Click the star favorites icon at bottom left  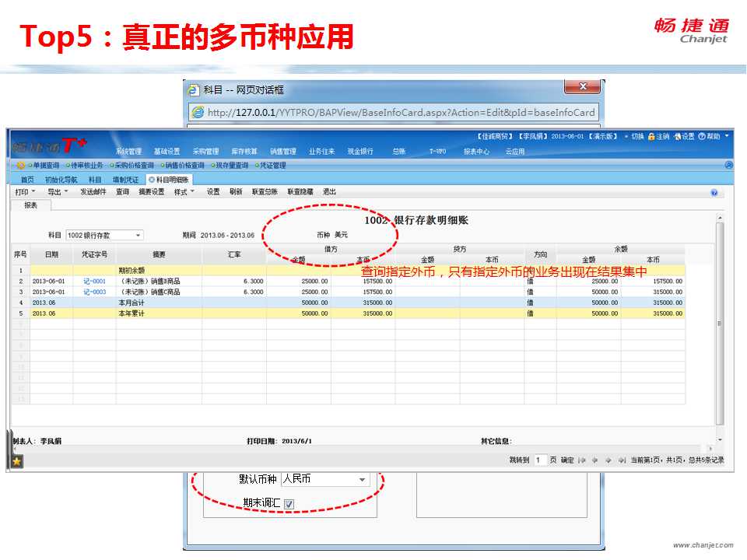(16, 461)
